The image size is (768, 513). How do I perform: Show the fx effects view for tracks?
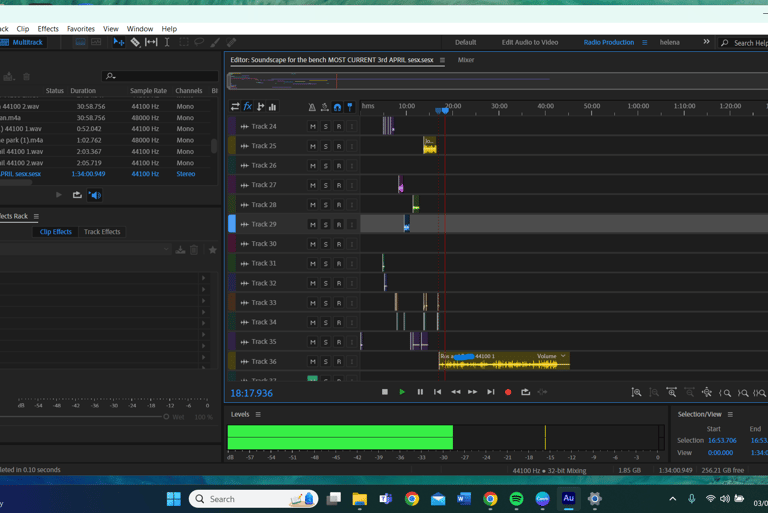coord(248,107)
